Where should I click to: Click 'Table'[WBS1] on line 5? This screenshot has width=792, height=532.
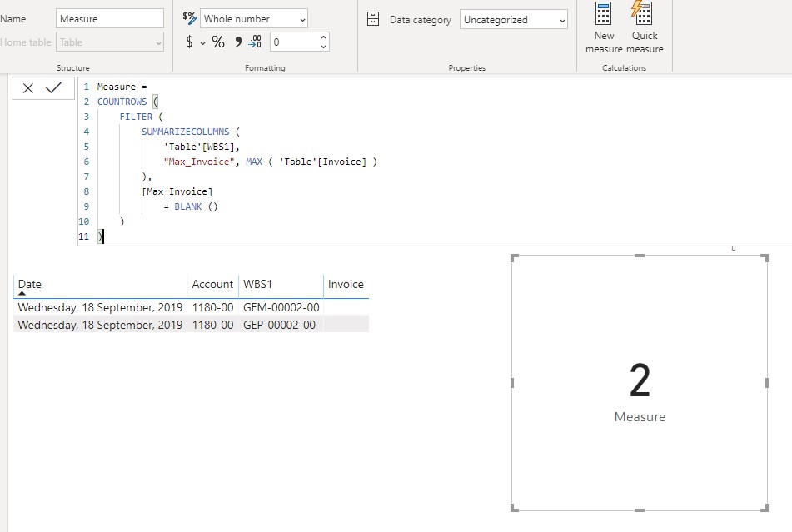point(201,147)
